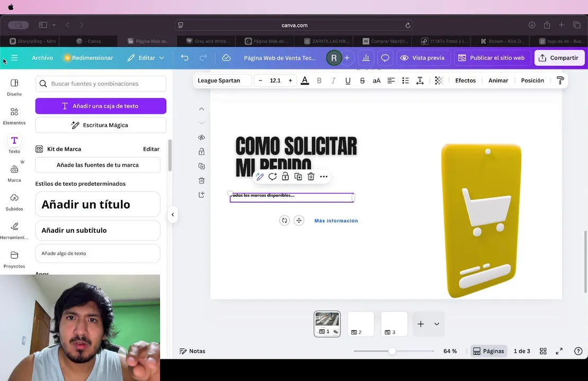Click Añadir una caja de texto
Viewport: 588px width, 381px height.
101,106
